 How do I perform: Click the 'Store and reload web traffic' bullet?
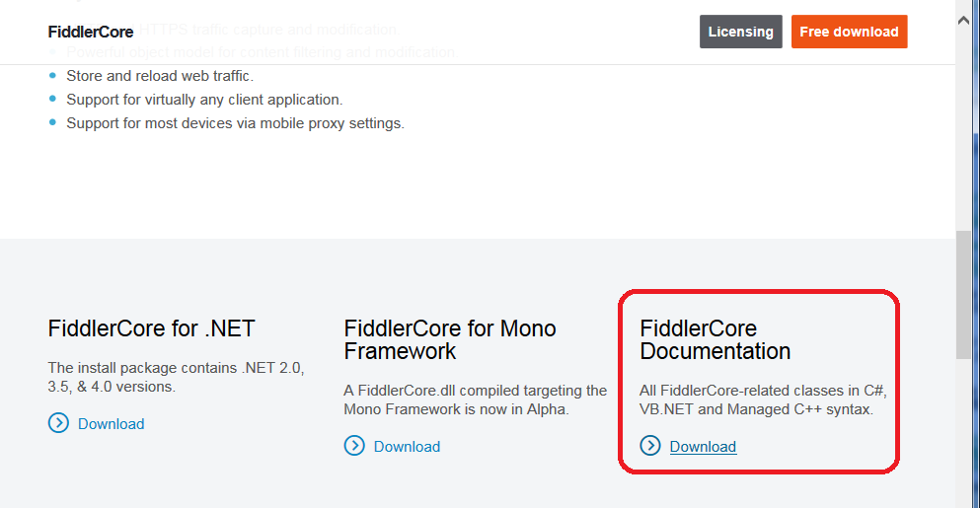[160, 76]
